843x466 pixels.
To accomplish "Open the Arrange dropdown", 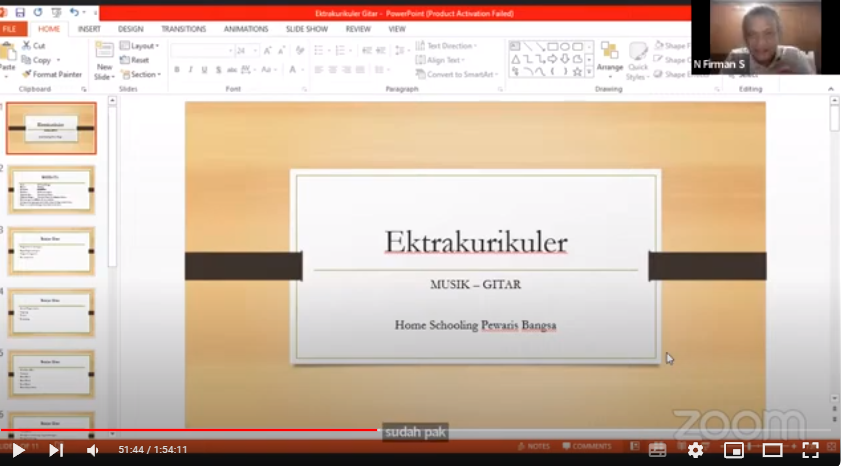I will coord(609,58).
